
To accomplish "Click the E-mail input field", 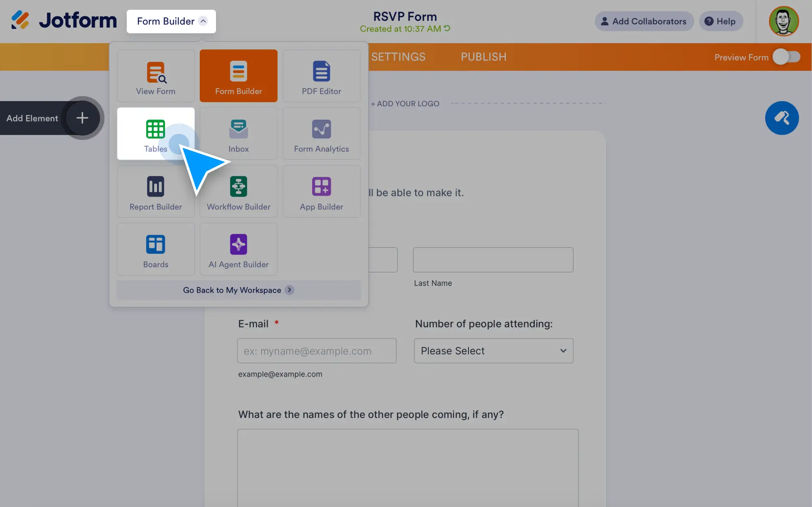I will coord(316,351).
